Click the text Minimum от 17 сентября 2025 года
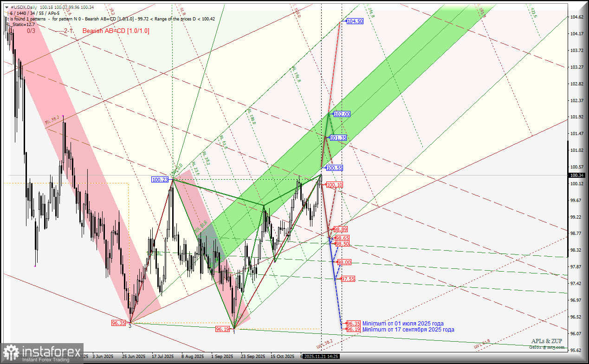 coord(408,330)
